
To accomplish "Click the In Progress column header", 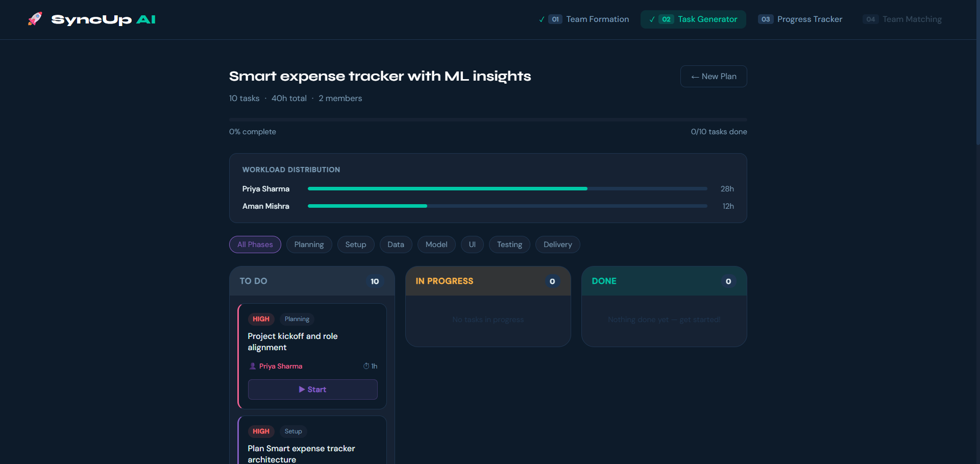I will point(488,281).
